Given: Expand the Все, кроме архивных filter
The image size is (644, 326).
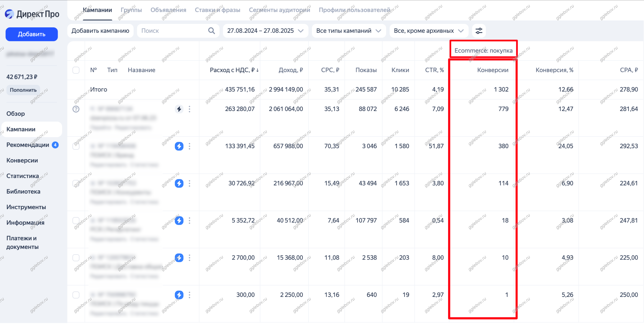Looking at the screenshot, I should (x=428, y=31).
